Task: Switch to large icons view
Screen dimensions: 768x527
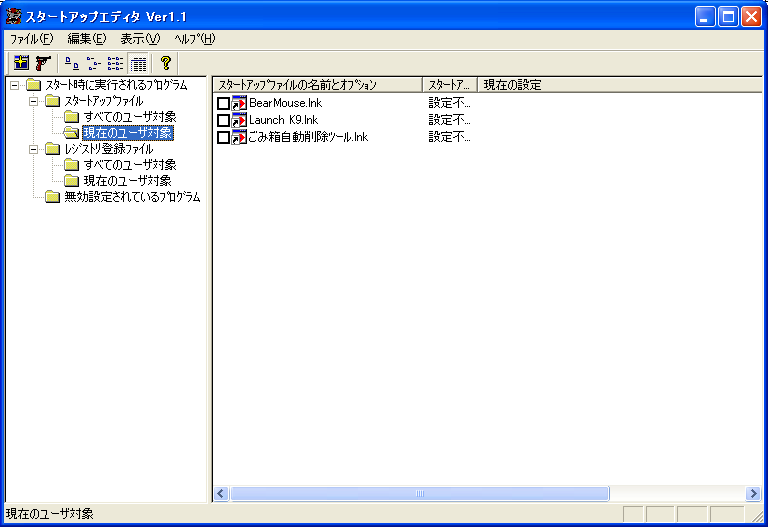Action: pyautogui.click(x=72, y=62)
